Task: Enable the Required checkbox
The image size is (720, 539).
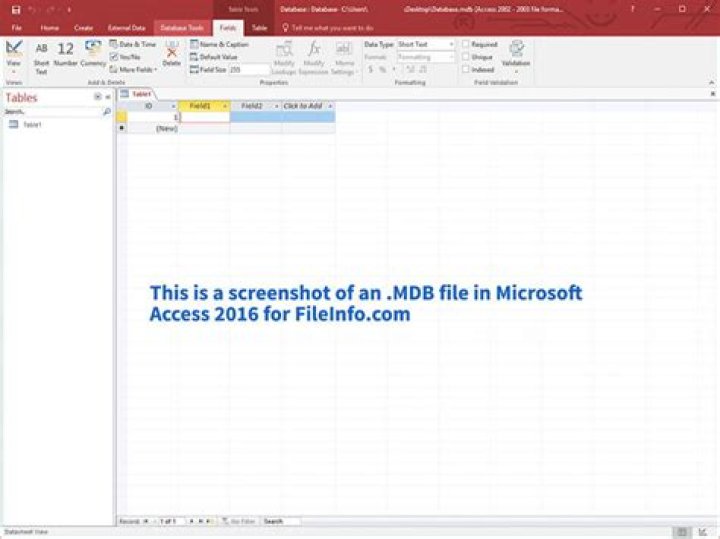Action: (x=466, y=44)
